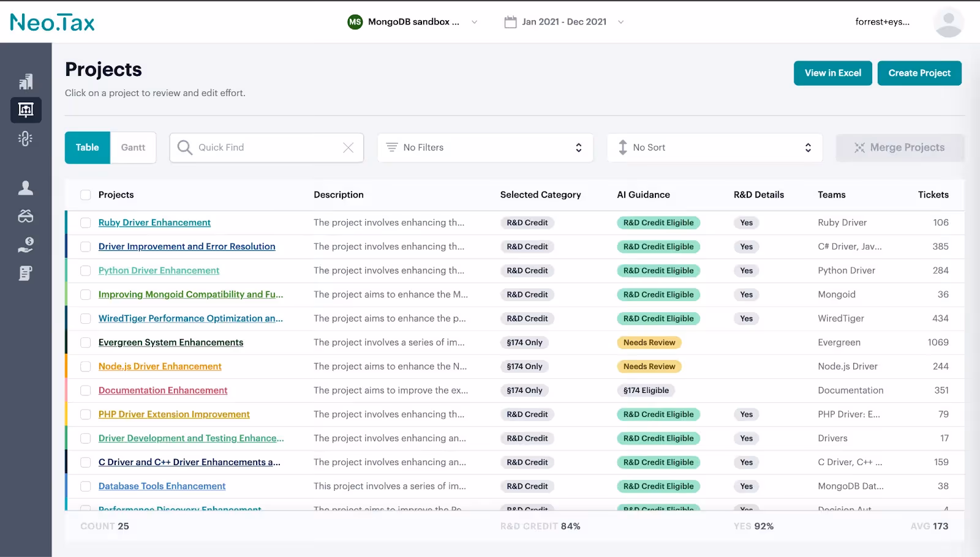The width and height of the screenshot is (980, 557).
Task: Check the Driver Improvement and Error Resolution checkbox
Action: pyautogui.click(x=86, y=247)
